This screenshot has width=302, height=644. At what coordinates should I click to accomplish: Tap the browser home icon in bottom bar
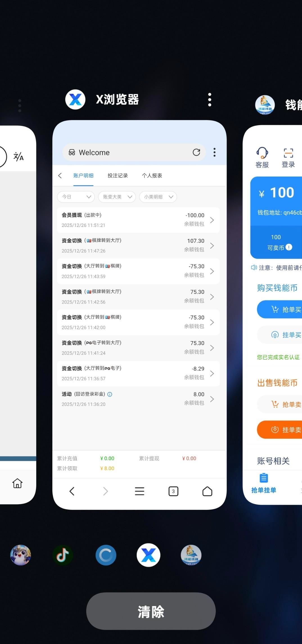tap(207, 491)
